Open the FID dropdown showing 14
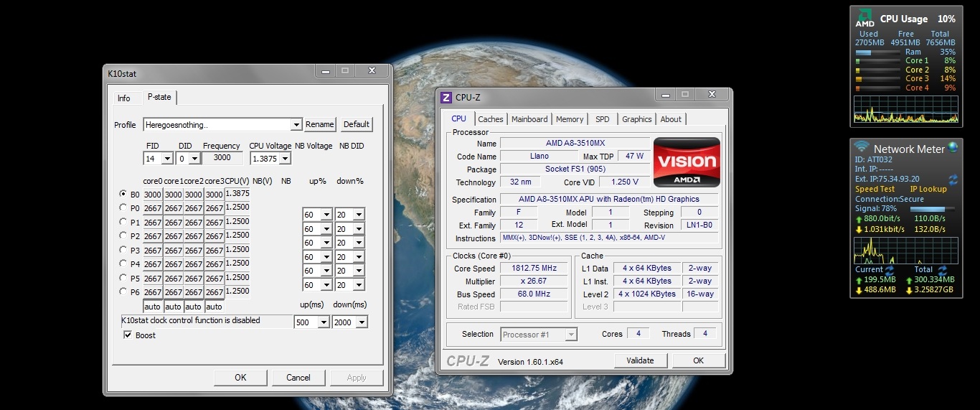 [168, 159]
